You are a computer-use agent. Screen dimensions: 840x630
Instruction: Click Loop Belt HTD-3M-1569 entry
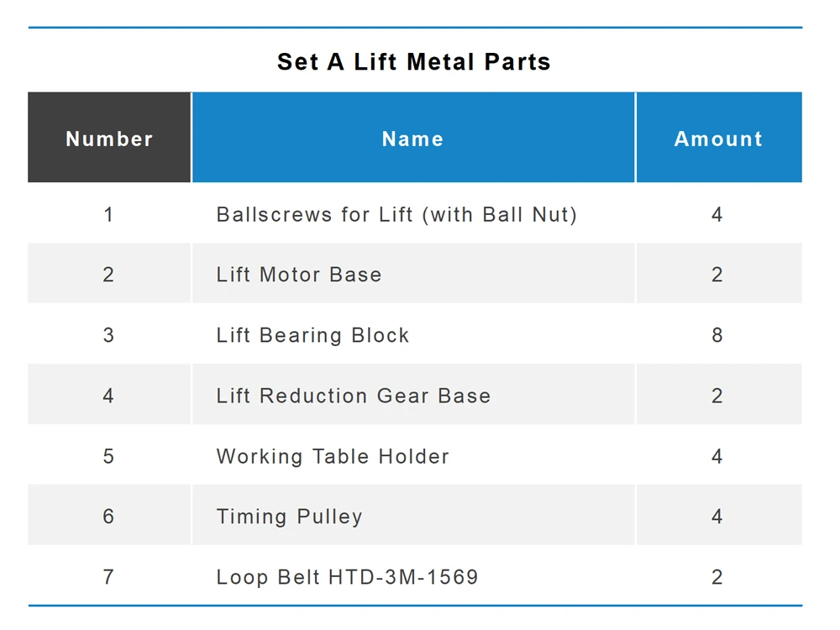(347, 577)
